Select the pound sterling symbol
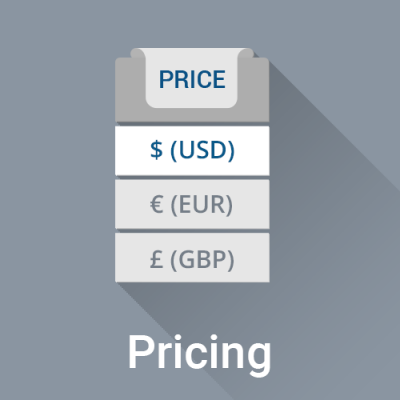This screenshot has width=400, height=400. tap(156, 259)
